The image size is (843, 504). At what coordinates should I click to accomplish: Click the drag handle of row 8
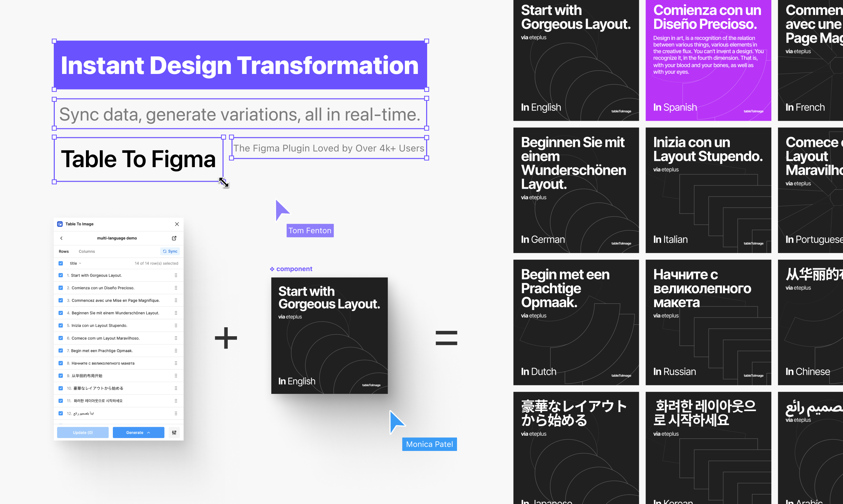tap(176, 363)
